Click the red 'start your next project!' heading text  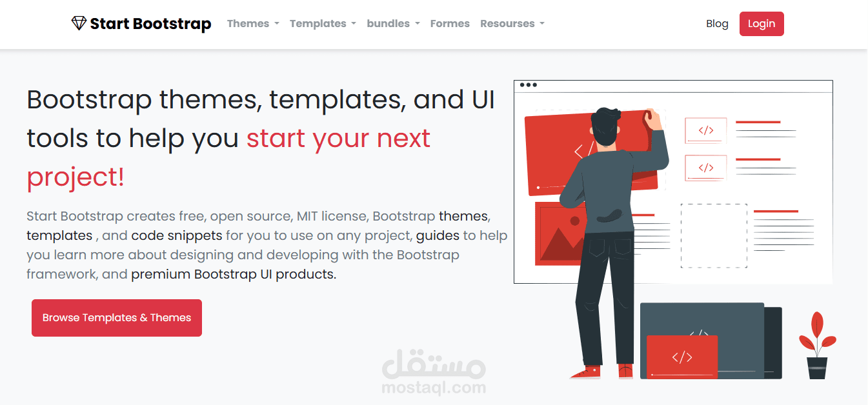(x=228, y=157)
